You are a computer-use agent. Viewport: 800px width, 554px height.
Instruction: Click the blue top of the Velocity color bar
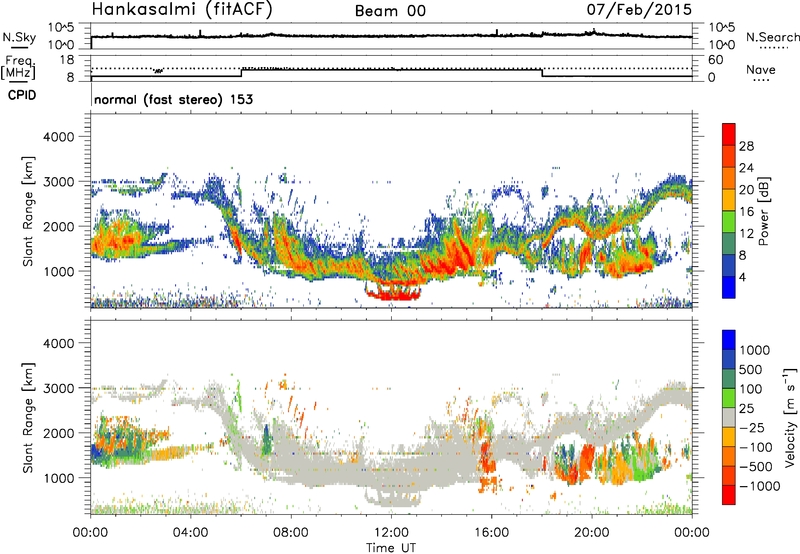click(x=729, y=339)
